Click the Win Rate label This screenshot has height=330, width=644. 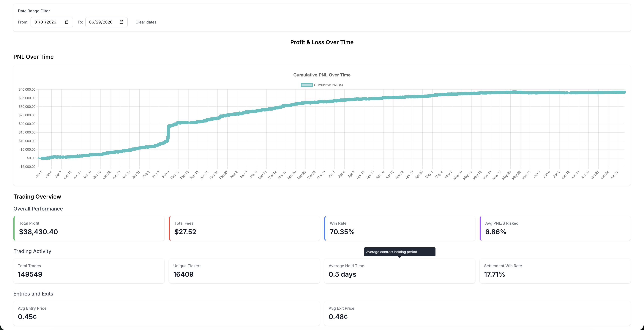click(338, 223)
